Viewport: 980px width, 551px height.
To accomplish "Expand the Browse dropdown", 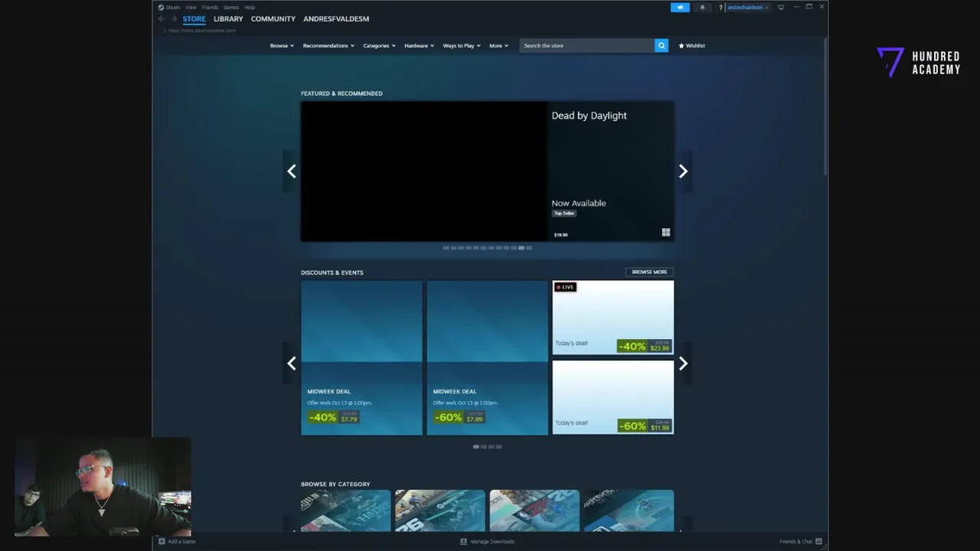I will point(282,45).
